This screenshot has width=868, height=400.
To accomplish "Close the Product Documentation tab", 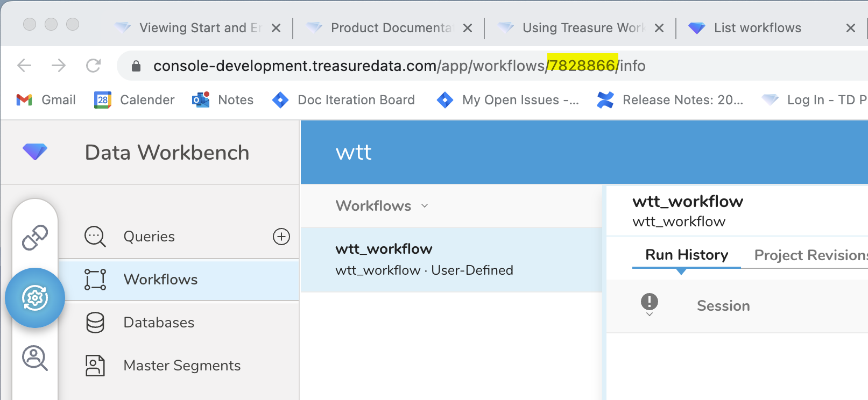I will 468,28.
